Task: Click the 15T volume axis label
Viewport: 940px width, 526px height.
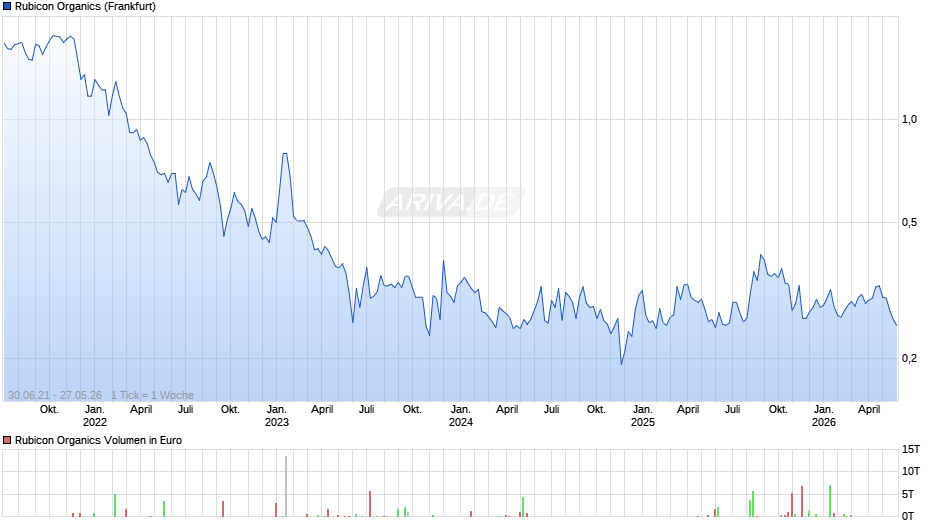Action: coord(911,449)
